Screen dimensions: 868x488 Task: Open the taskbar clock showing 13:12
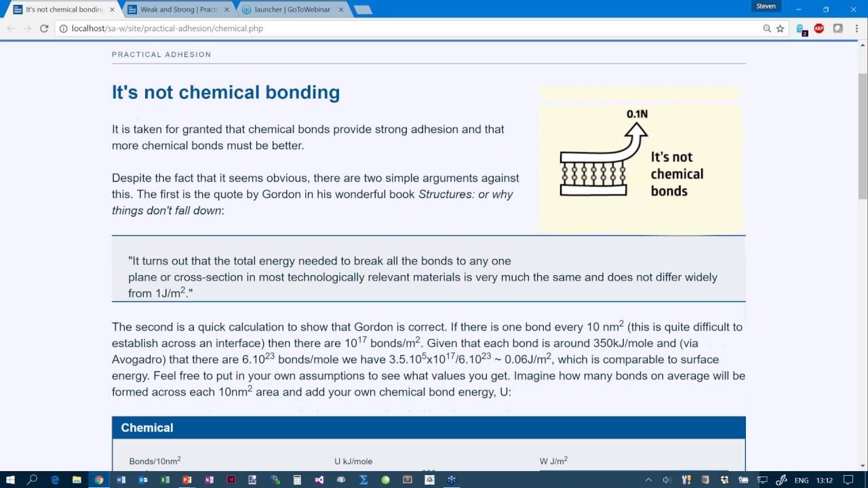click(x=825, y=480)
